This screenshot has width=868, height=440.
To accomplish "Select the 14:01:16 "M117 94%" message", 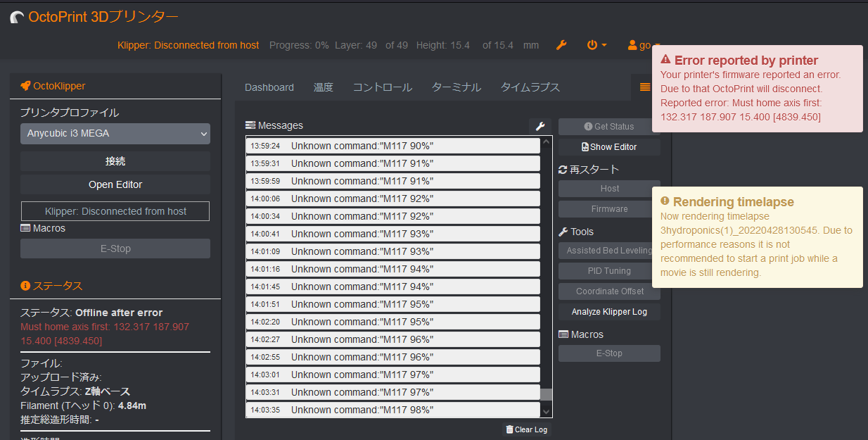I will [x=392, y=269].
